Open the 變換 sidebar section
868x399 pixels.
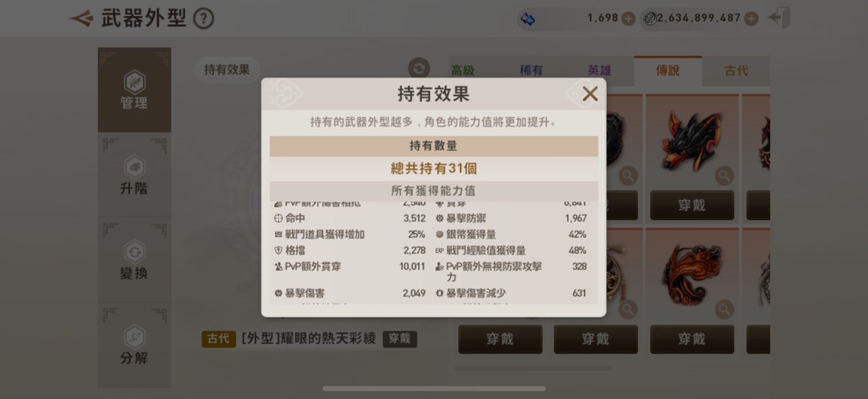[x=134, y=259]
